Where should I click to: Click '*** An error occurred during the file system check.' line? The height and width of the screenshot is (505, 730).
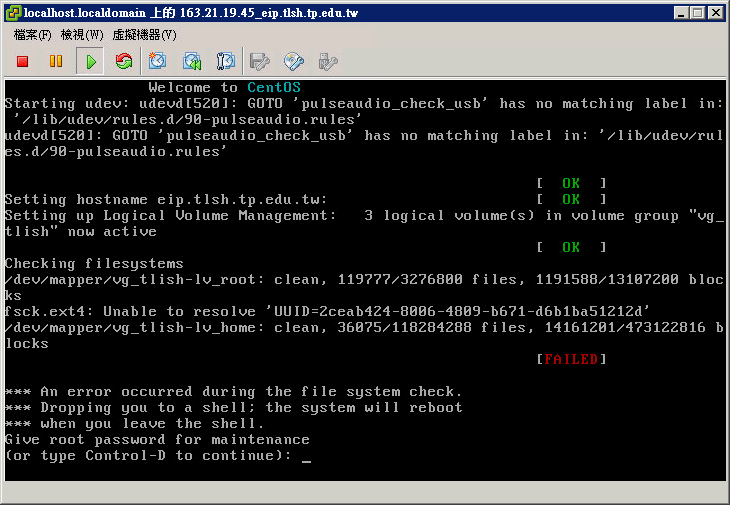(233, 391)
